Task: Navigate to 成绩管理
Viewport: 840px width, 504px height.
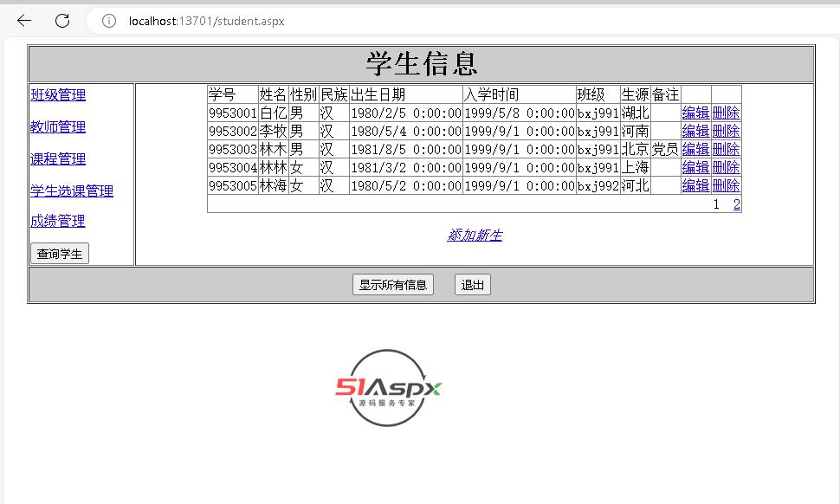Action: point(58,221)
